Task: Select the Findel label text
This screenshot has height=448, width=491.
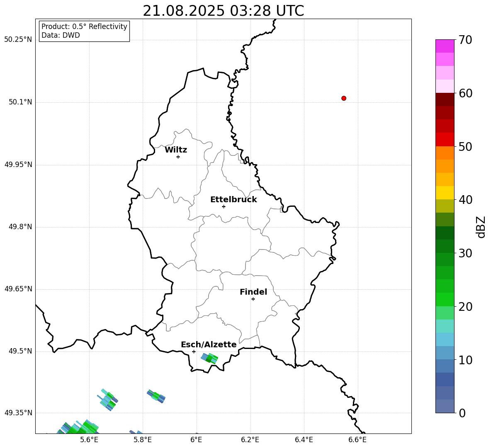Action: click(253, 292)
